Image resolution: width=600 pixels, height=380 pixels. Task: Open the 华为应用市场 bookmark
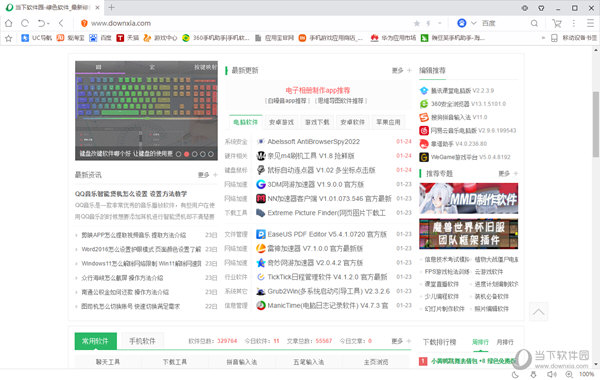393,38
